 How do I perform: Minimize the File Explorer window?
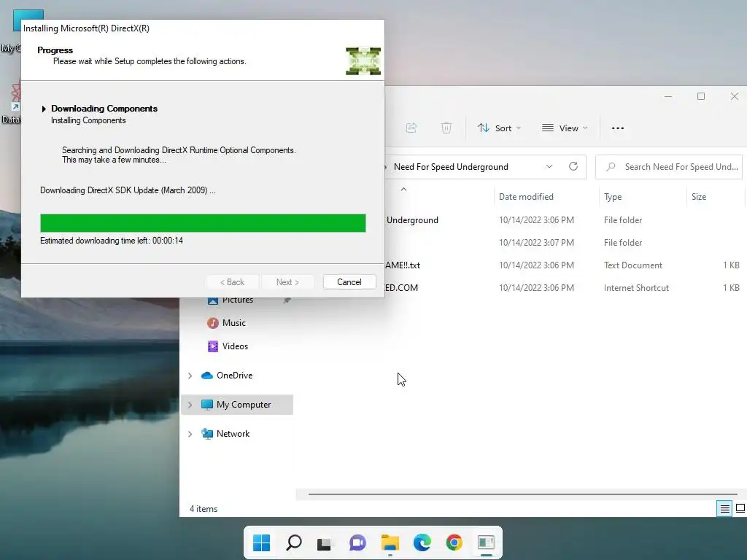[668, 96]
